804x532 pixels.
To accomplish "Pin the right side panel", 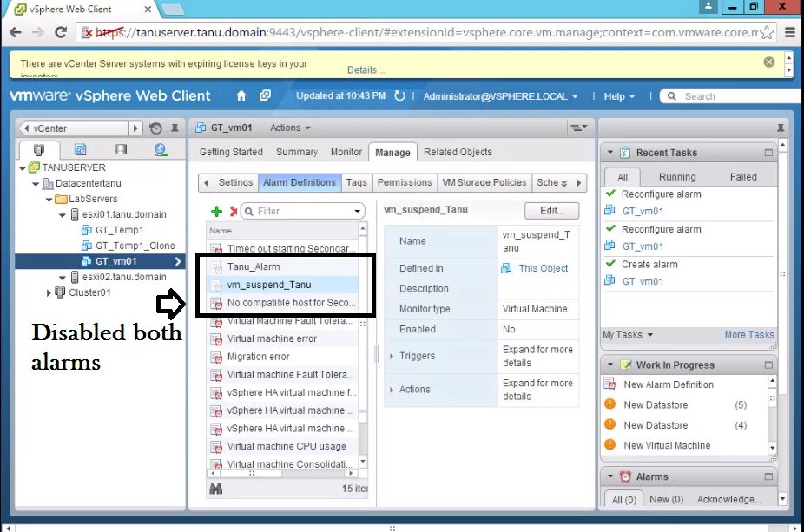I will tap(781, 128).
